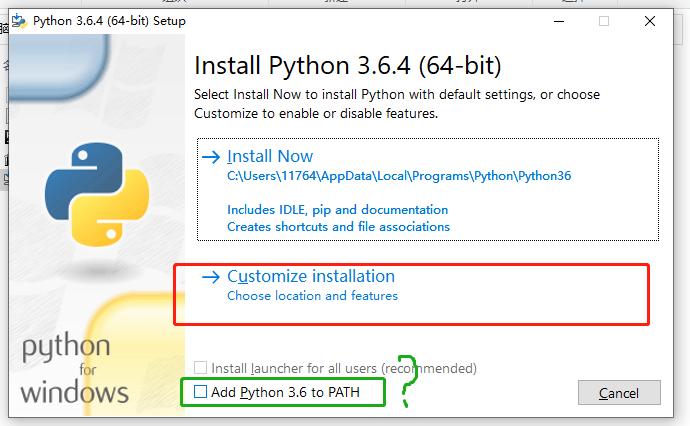The image size is (690, 426).
Task: Click 'Includes IDLE, pip and documentation' line
Action: [338, 210]
